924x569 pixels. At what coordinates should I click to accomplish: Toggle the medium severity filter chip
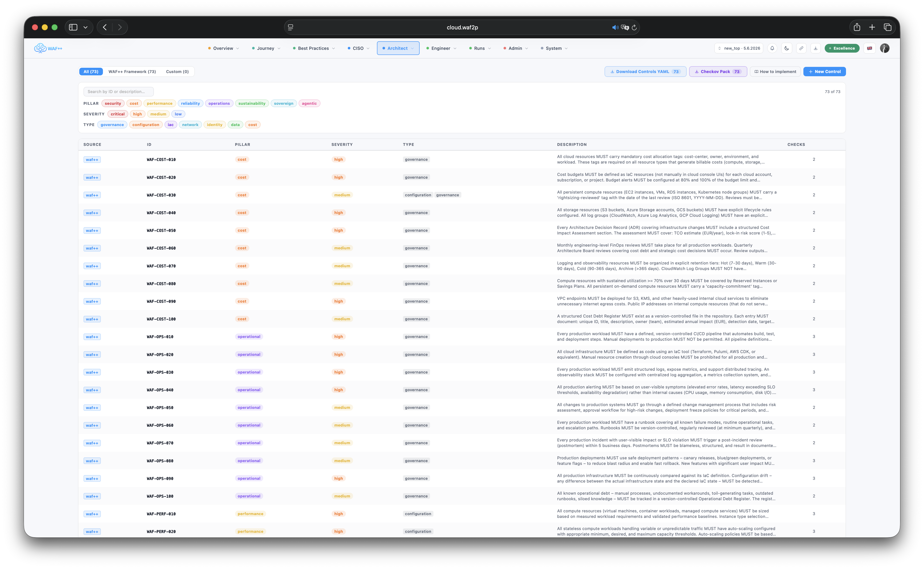[x=158, y=114]
